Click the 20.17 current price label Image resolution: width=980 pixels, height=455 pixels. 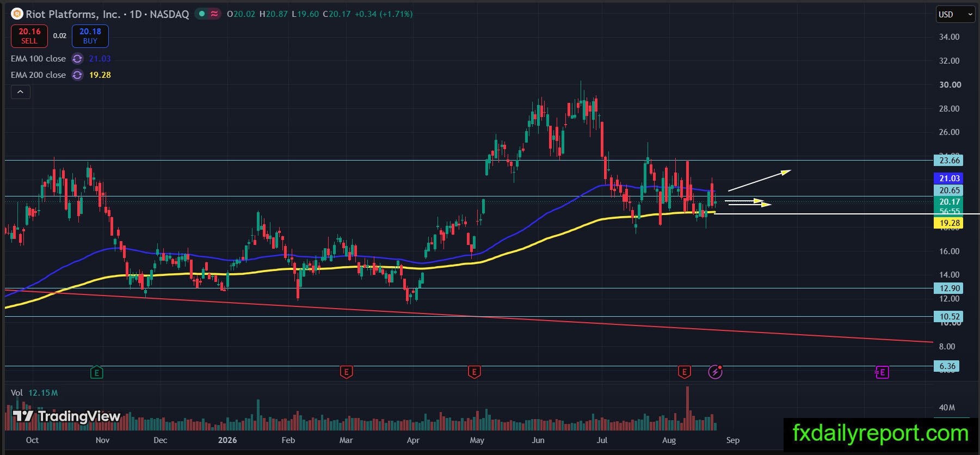tap(950, 202)
